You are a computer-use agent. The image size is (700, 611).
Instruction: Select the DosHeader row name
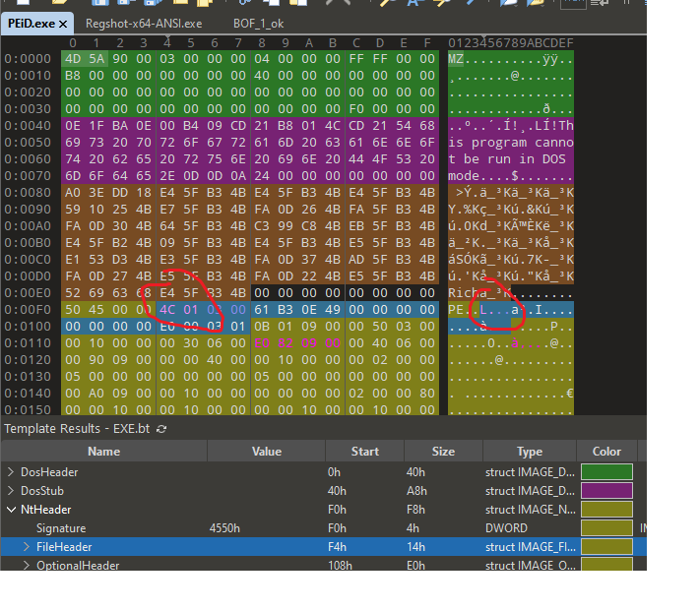pos(49,472)
